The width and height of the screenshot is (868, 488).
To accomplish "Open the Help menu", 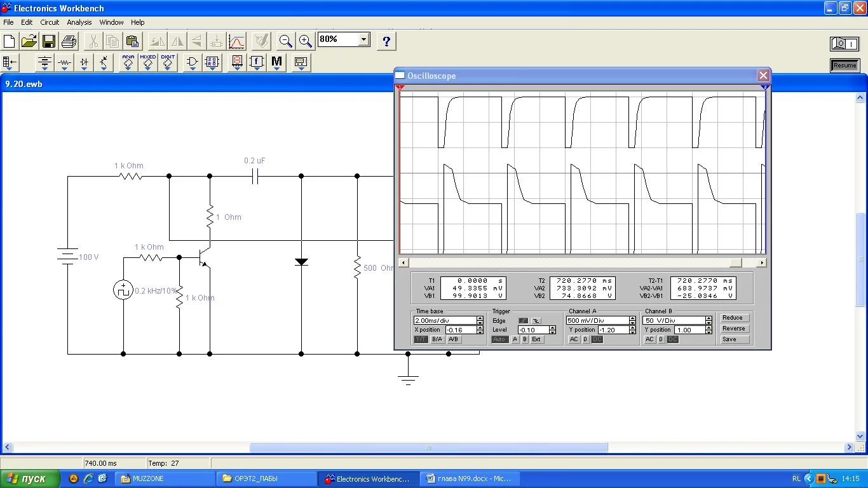I will [138, 22].
